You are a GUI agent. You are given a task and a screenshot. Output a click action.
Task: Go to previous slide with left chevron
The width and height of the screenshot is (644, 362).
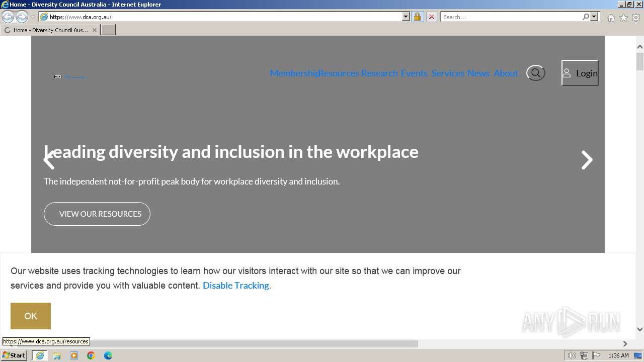coord(49,160)
